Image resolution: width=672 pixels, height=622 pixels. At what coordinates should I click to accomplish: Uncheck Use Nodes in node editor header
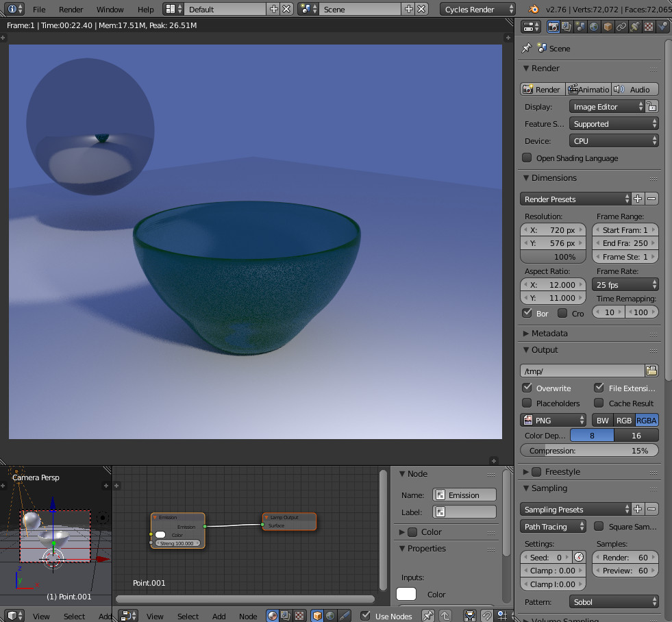[365, 616]
